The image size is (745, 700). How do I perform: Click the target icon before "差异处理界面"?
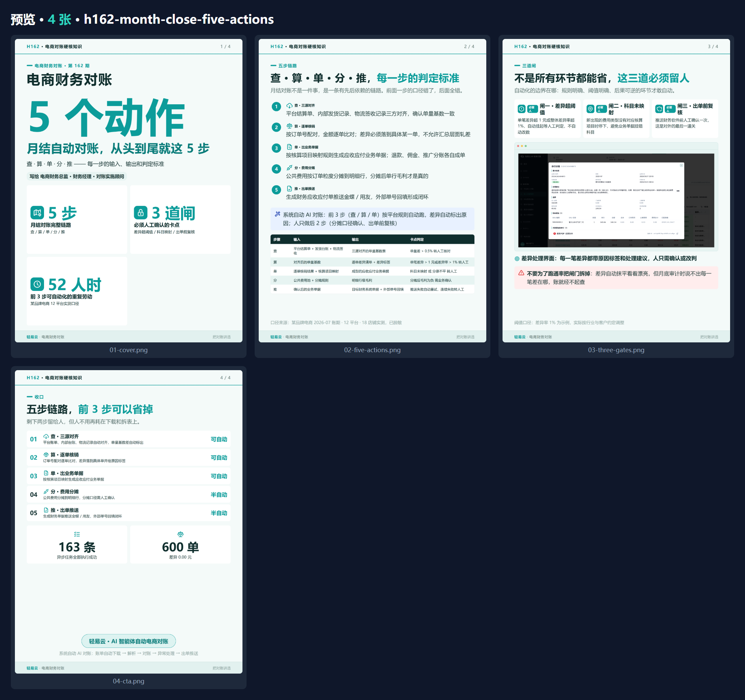click(517, 259)
